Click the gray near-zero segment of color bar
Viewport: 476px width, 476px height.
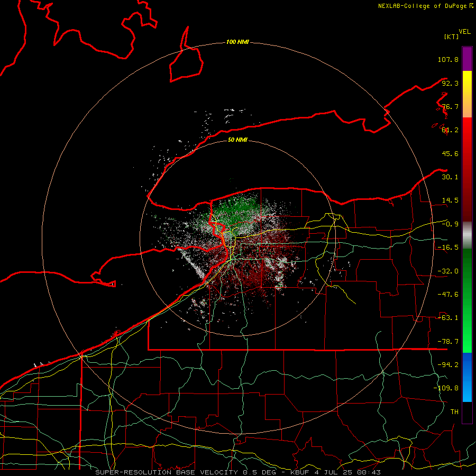point(467,235)
